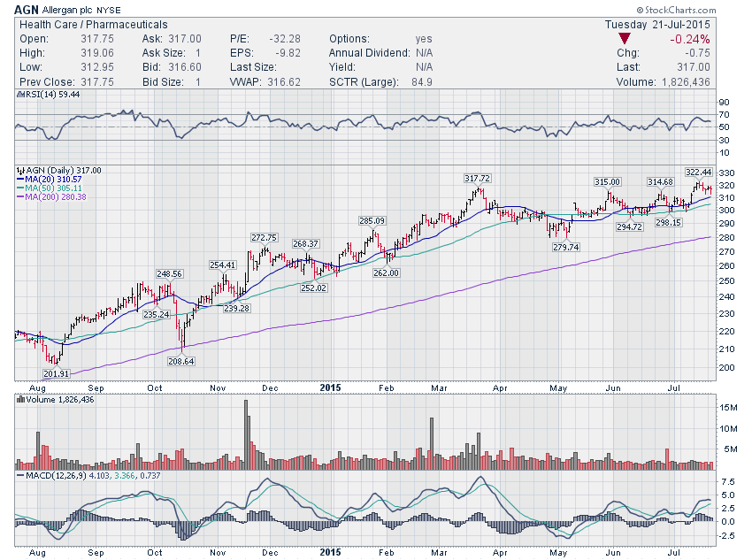Click the VWAP value 316.62
This screenshot has height=560, width=752.
pos(284,82)
